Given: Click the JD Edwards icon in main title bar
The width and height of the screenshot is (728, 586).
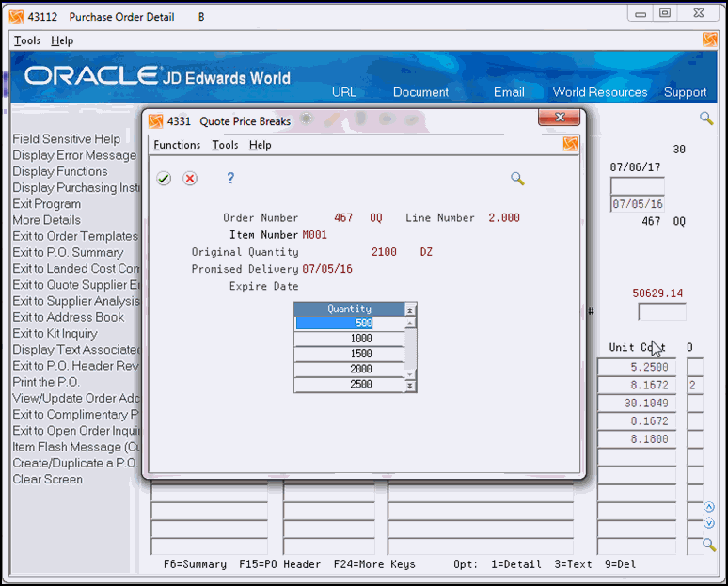Looking at the screenshot, I should click(16, 17).
